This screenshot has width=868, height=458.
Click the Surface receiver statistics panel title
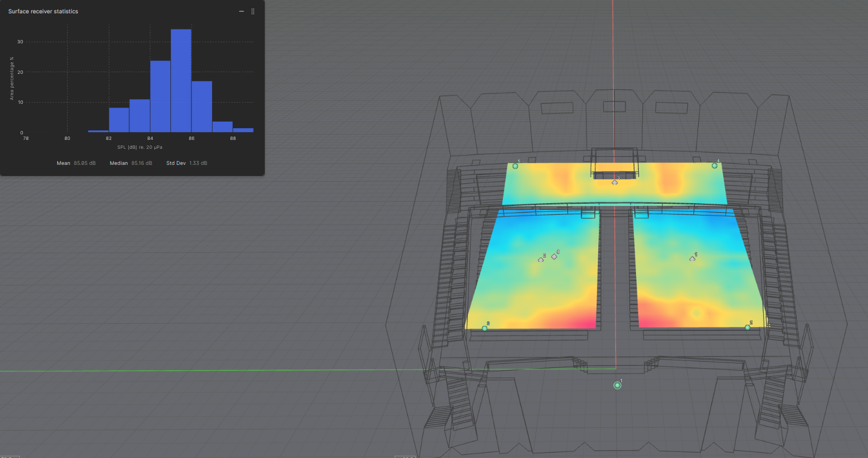click(x=43, y=12)
